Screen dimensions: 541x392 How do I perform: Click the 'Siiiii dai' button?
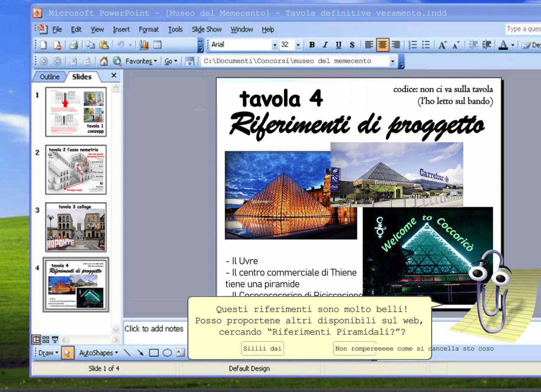(262, 349)
